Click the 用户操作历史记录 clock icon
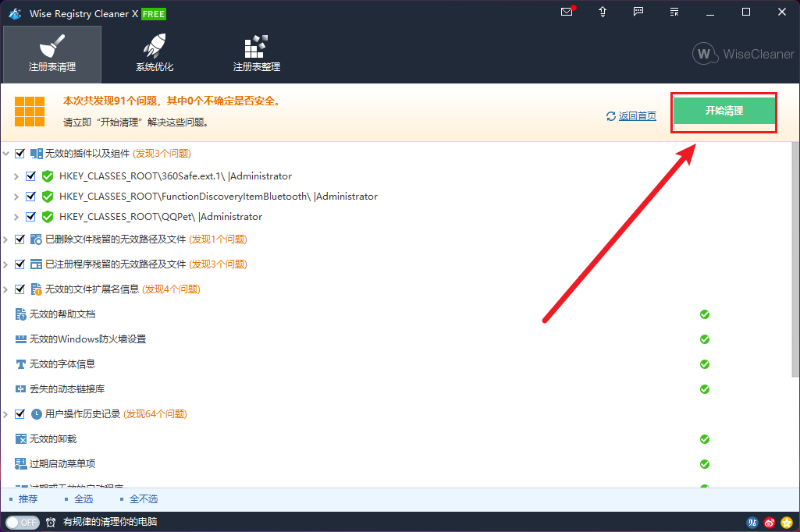The width and height of the screenshot is (800, 532). (36, 414)
